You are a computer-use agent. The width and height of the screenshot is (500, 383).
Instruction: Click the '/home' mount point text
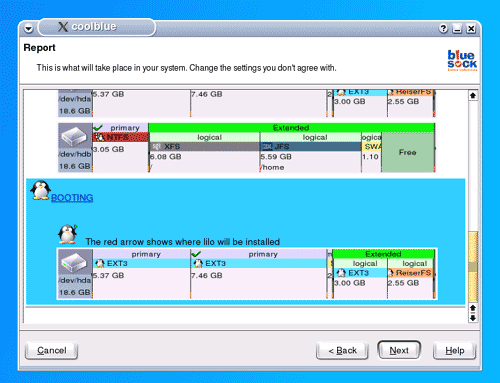click(x=272, y=167)
